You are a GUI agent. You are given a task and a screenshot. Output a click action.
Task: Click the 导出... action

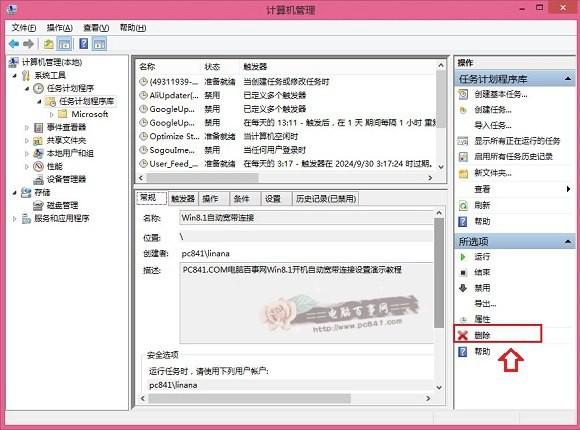(485, 304)
